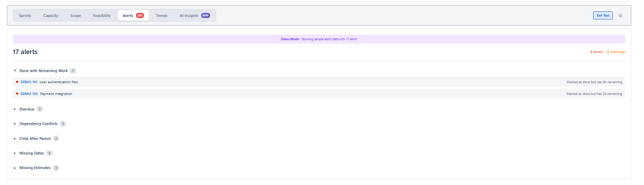Screen dimensions: 644x185
Task: Click the count badge next to Child After Parent
Action: (x=56, y=139)
